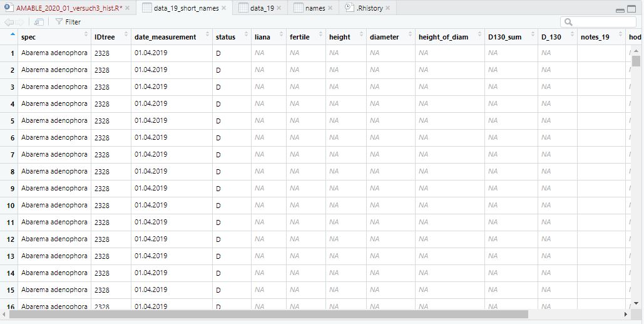Click the diameter column header

(x=384, y=37)
